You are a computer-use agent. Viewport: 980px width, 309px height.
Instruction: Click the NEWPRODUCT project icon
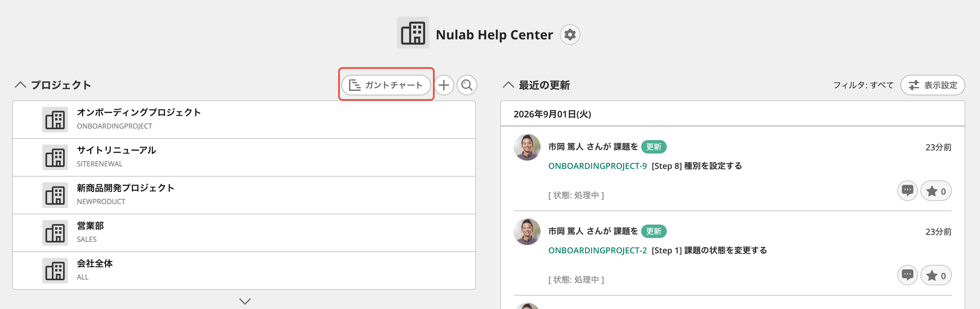(55, 195)
